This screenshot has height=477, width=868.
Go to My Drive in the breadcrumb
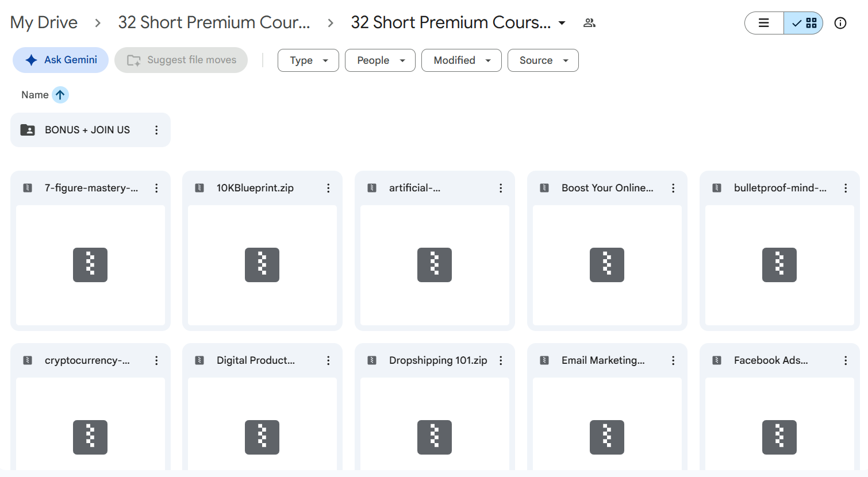(44, 22)
